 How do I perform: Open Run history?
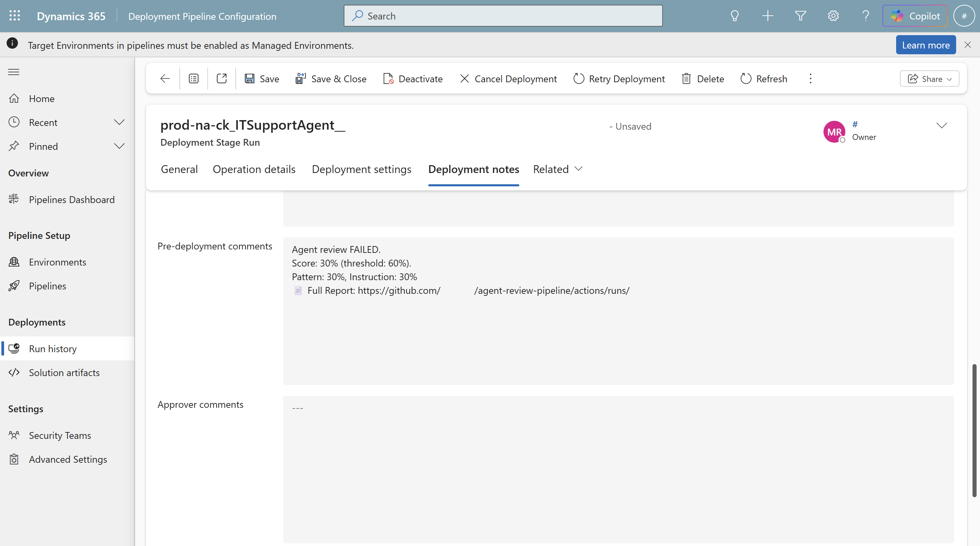[67, 349]
